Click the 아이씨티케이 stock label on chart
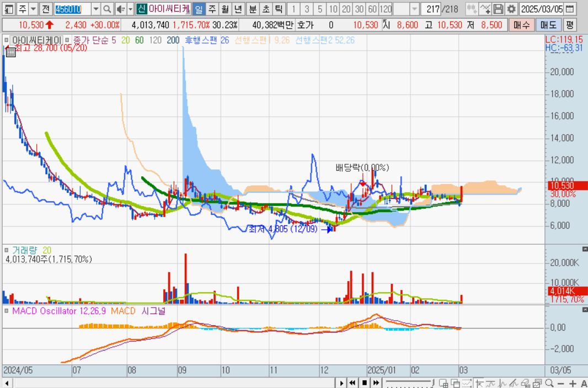This screenshot has width=588, height=388. [37, 40]
